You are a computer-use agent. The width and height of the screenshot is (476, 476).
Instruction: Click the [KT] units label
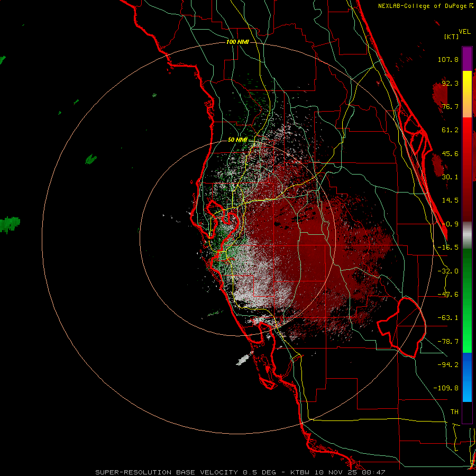(452, 36)
